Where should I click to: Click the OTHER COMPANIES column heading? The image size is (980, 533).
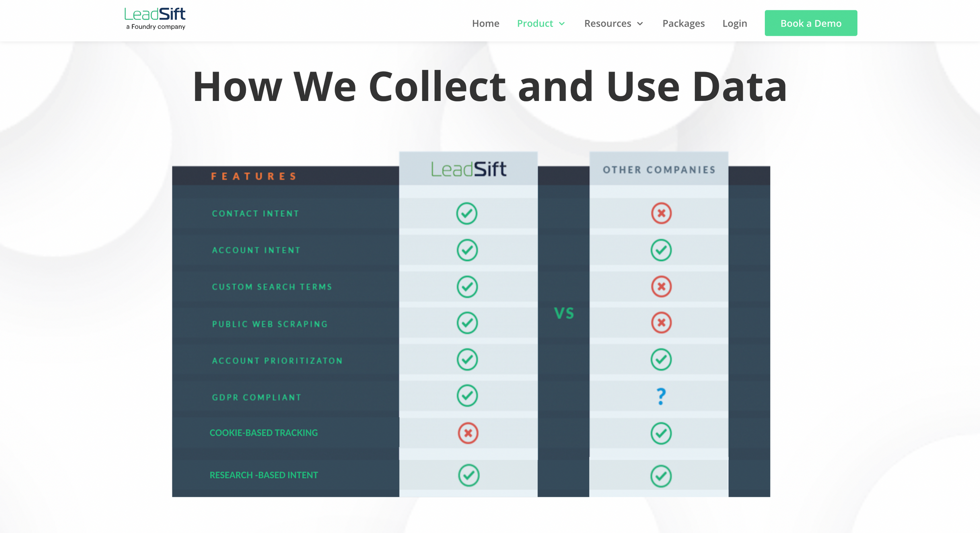coord(659,170)
